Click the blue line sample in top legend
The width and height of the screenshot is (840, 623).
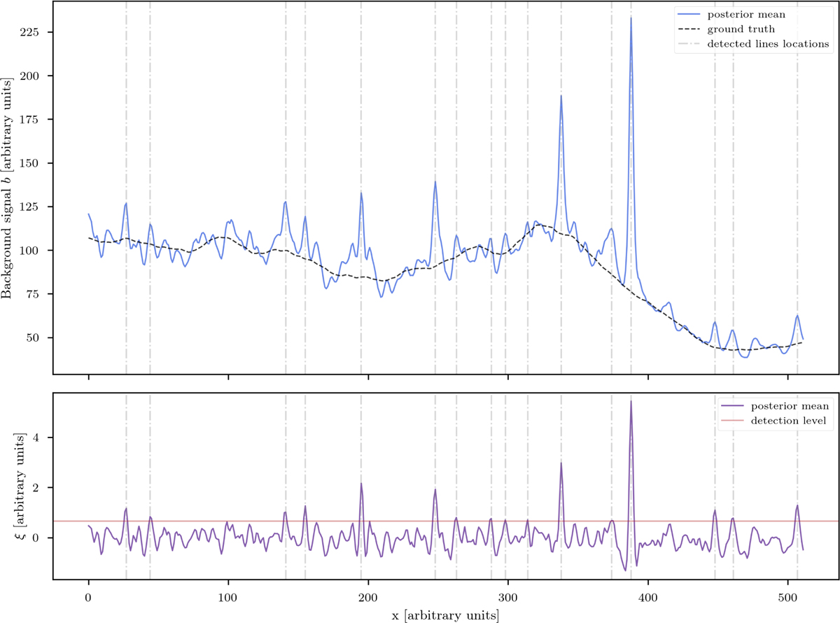[689, 15]
